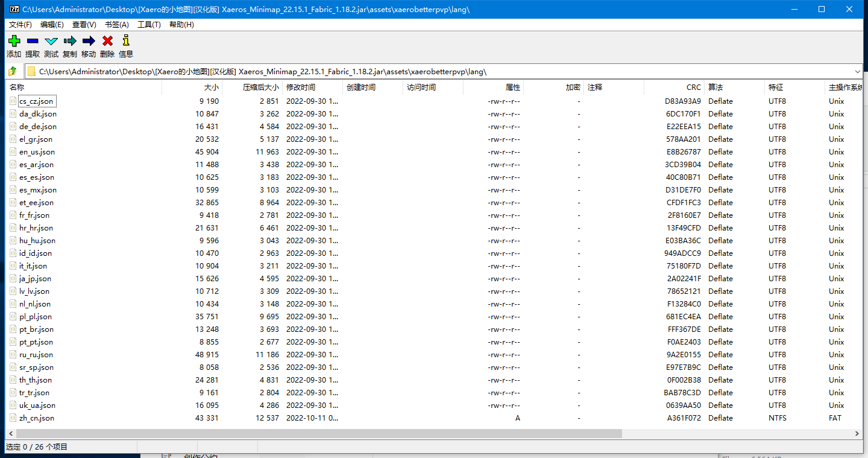Click inside the address path field

443,71
